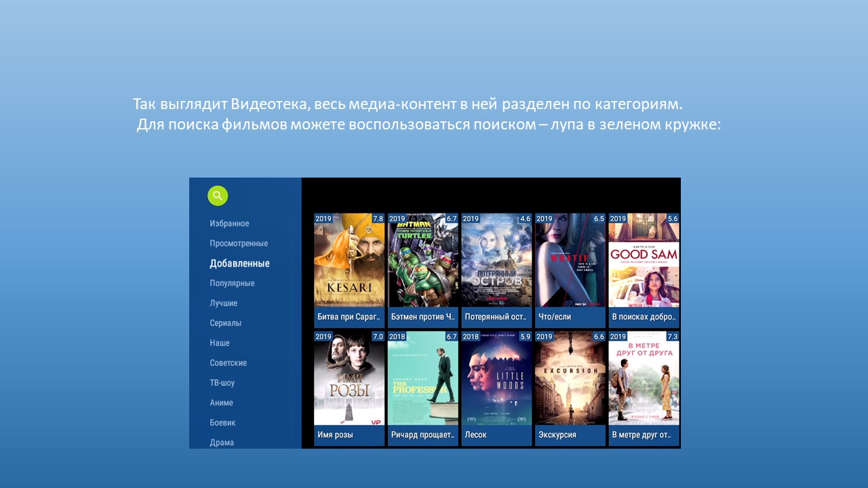Click the title 'Лесок'
The height and width of the screenshot is (488, 868).
[475, 435]
